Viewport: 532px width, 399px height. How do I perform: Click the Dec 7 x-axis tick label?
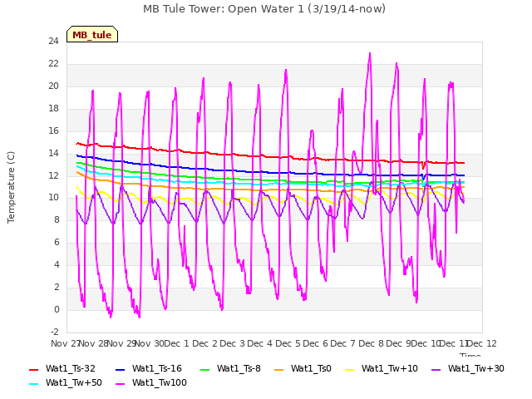[343, 343]
